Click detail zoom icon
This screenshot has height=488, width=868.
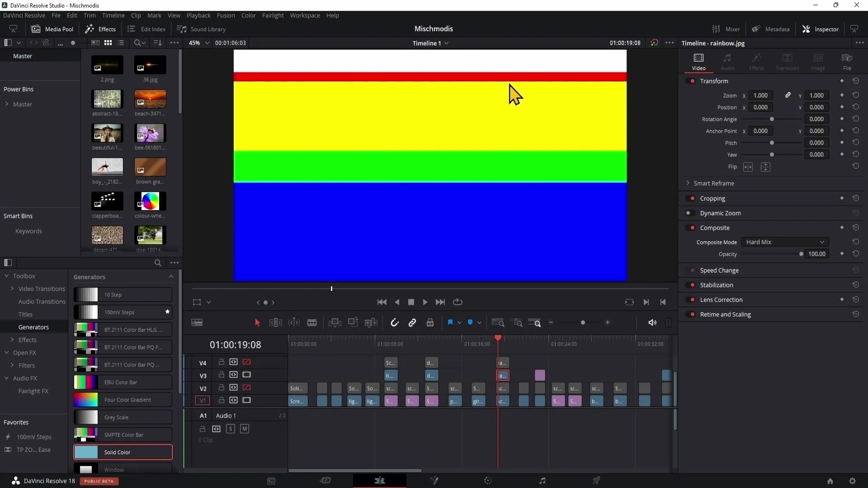pyautogui.click(x=516, y=323)
